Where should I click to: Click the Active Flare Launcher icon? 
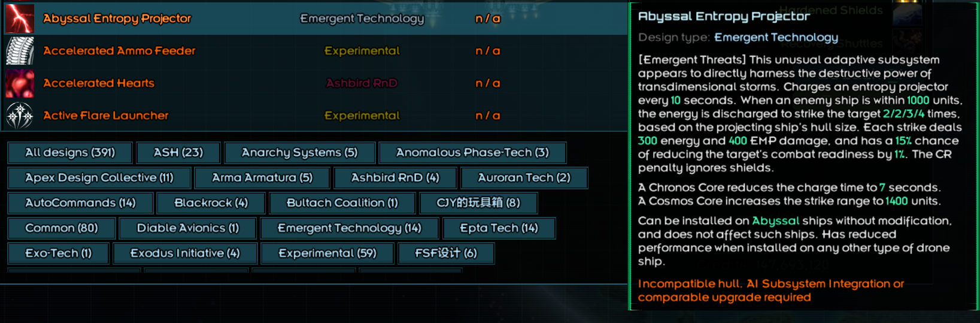(x=19, y=116)
